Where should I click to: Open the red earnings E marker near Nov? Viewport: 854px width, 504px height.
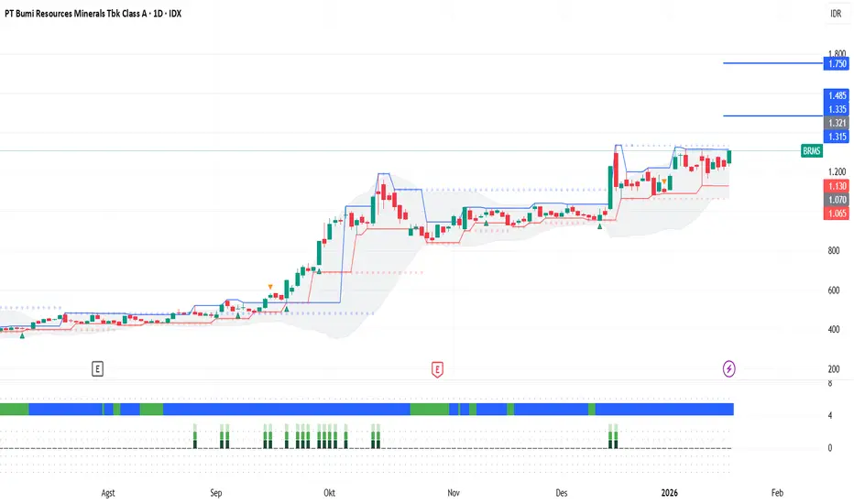click(437, 369)
